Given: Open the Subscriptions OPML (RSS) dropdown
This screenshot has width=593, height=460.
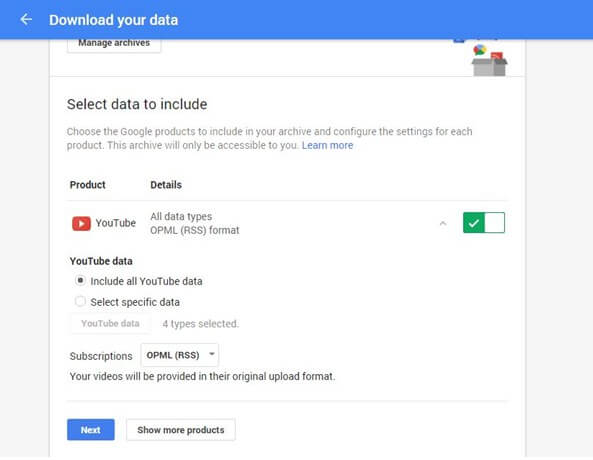Looking at the screenshot, I should tap(180, 355).
